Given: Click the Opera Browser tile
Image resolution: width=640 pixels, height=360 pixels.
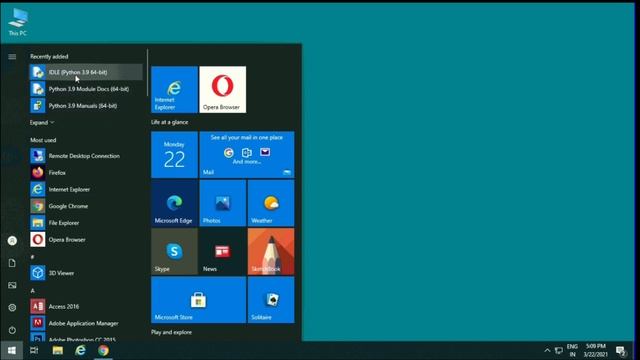Looking at the screenshot, I should pyautogui.click(x=223, y=89).
